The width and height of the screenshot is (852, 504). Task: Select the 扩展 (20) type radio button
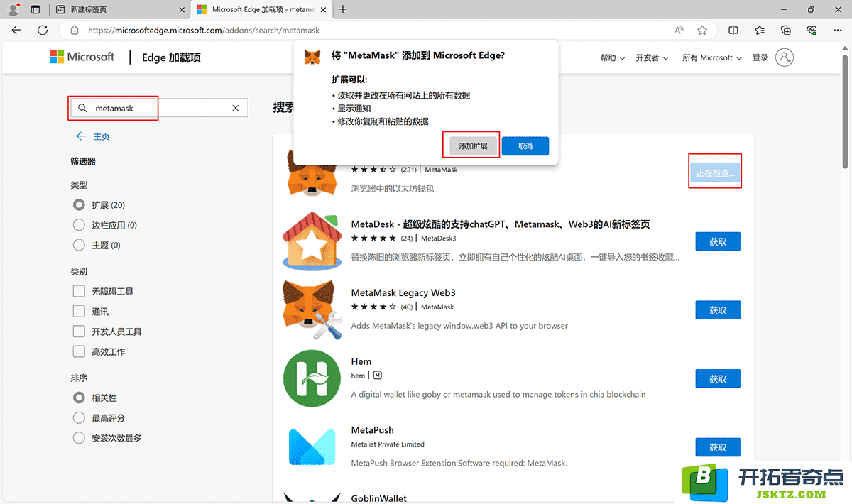(x=79, y=204)
